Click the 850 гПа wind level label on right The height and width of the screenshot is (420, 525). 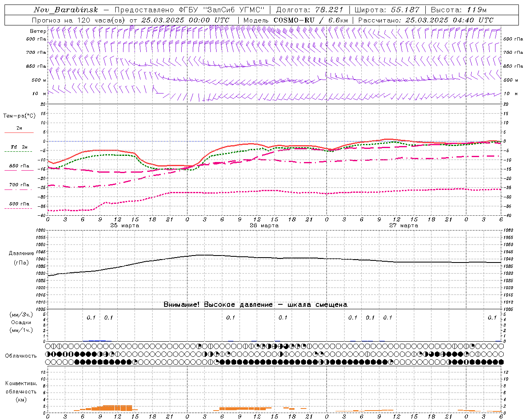coord(513,66)
